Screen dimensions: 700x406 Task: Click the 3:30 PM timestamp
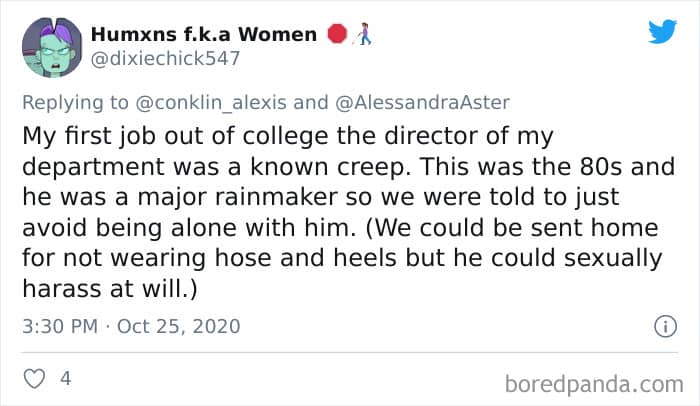58,327
